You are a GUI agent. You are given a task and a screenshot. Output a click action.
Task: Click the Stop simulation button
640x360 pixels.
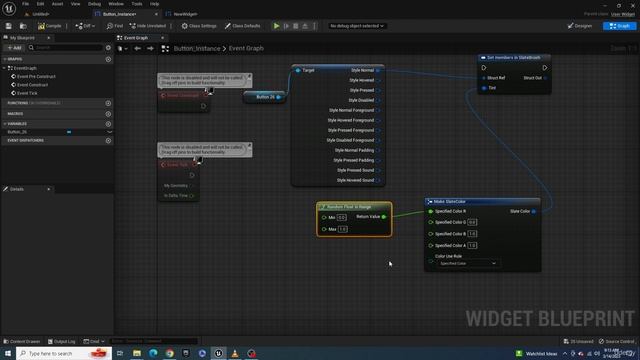[x=296, y=26]
